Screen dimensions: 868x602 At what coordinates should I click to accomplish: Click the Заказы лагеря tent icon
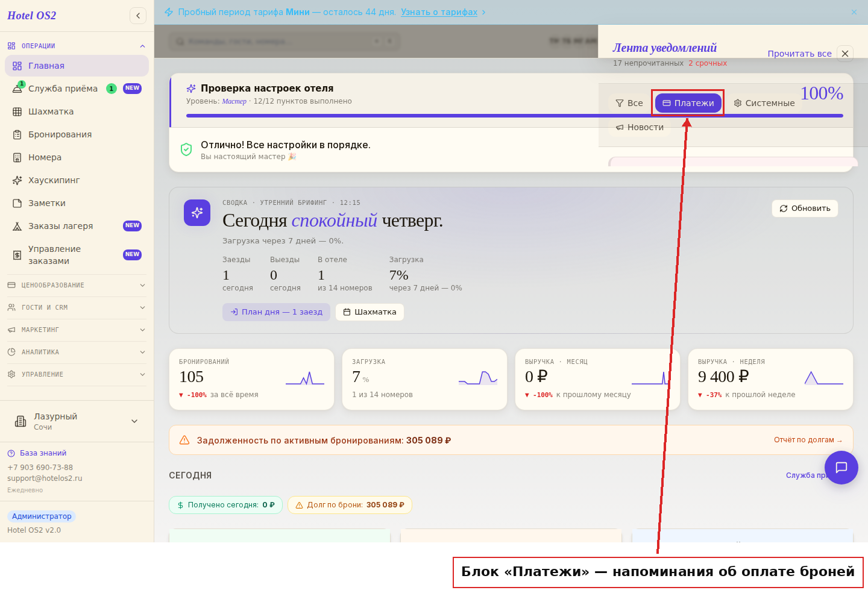point(17,226)
